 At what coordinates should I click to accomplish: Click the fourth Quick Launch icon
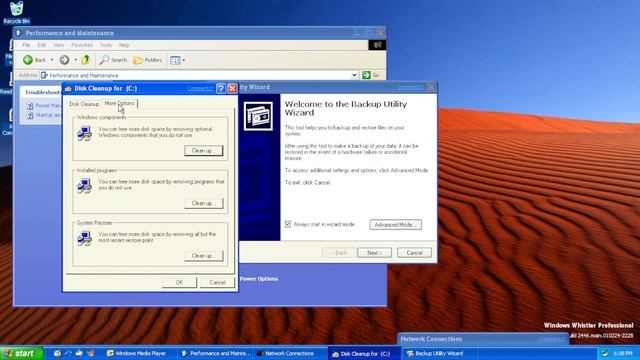click(91, 353)
